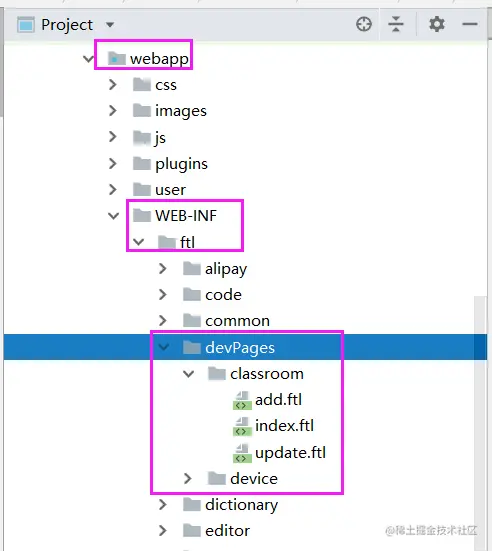Select the plugins folder icon
Image resolution: width=492 pixels, height=551 pixels.
(142, 163)
